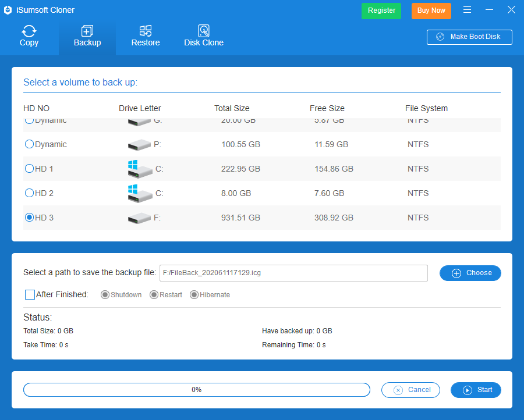Click Choose to browse for save path
This screenshot has width=524, height=420.
point(470,273)
